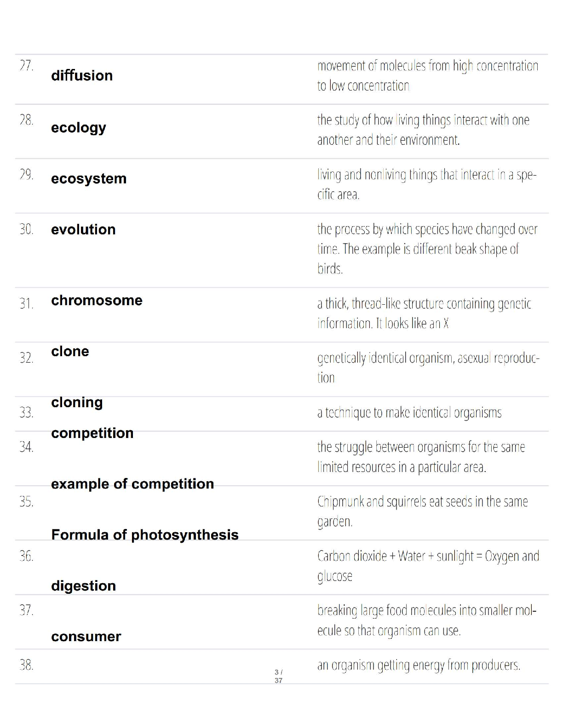Click definition about movement of molecules
The width and height of the screenshot is (563, 728).
(x=428, y=76)
